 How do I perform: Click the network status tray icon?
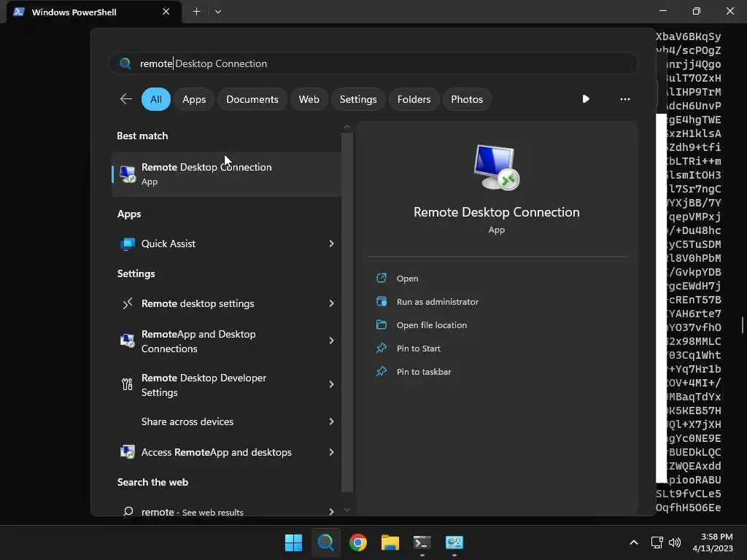(657, 542)
